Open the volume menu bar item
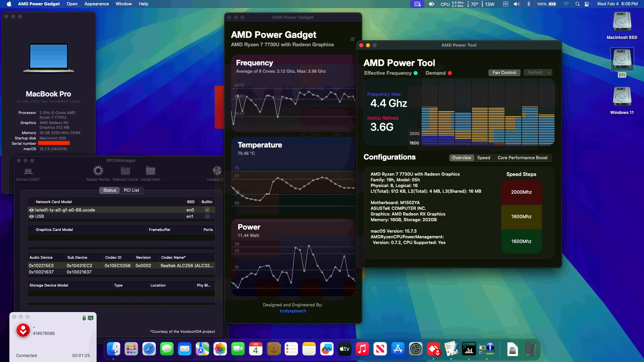Screen dimensions: 644x362 coord(517,4)
